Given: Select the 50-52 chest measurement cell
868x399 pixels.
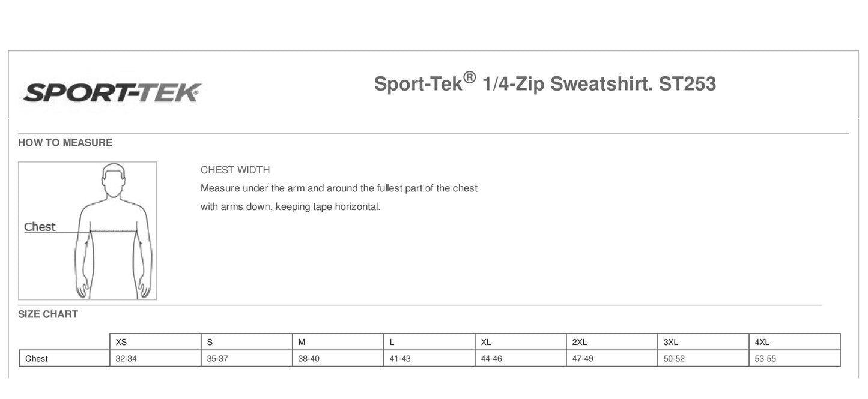Looking at the screenshot, I should 674,359.
